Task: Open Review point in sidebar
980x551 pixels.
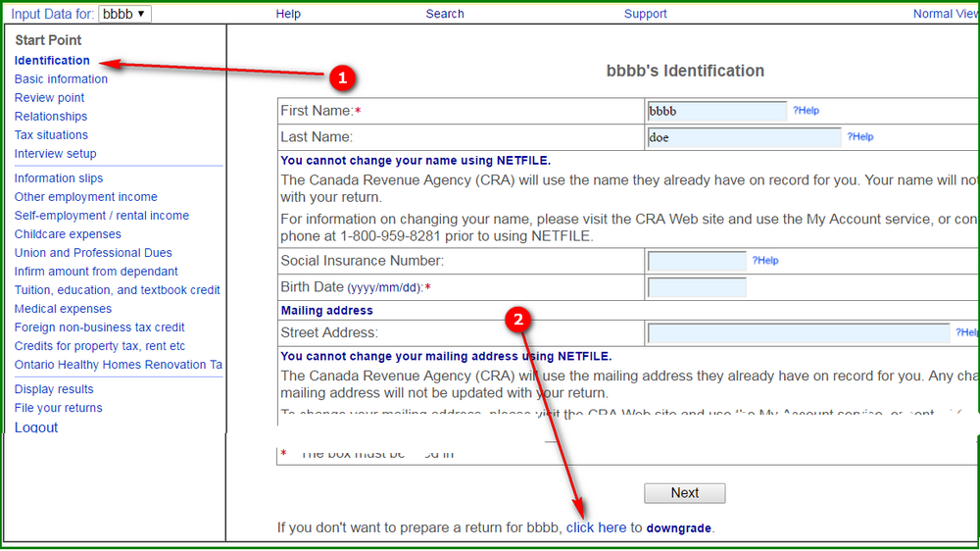Action: point(49,98)
